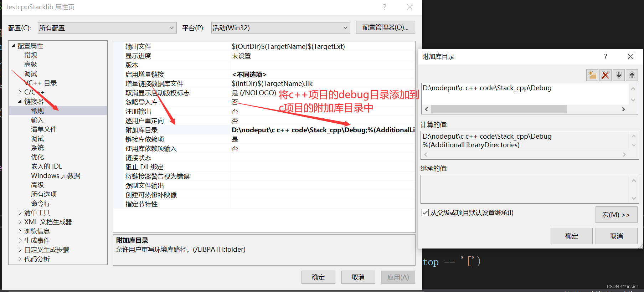The width and height of the screenshot is (644, 292).
Task: Click 应用(A) button
Action: point(398,277)
